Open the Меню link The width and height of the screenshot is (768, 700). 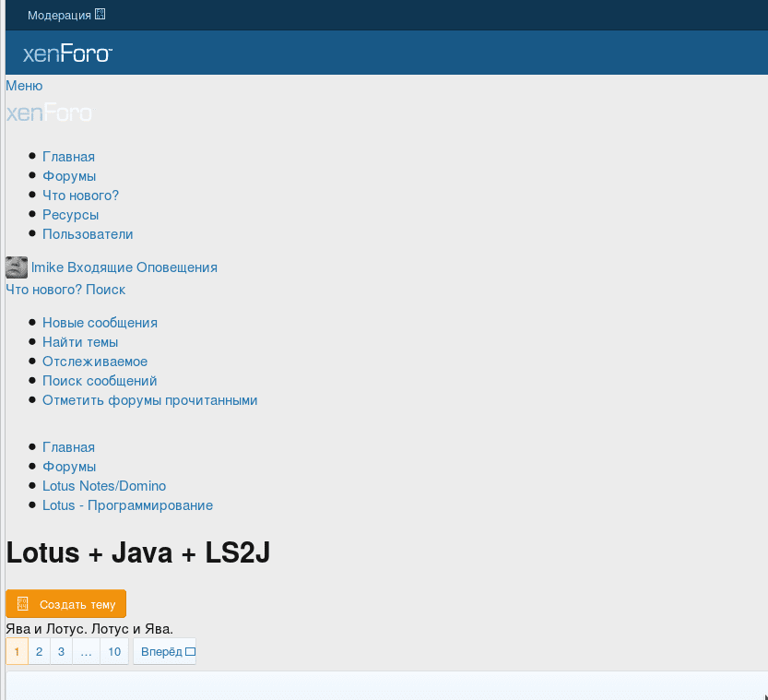coord(24,86)
